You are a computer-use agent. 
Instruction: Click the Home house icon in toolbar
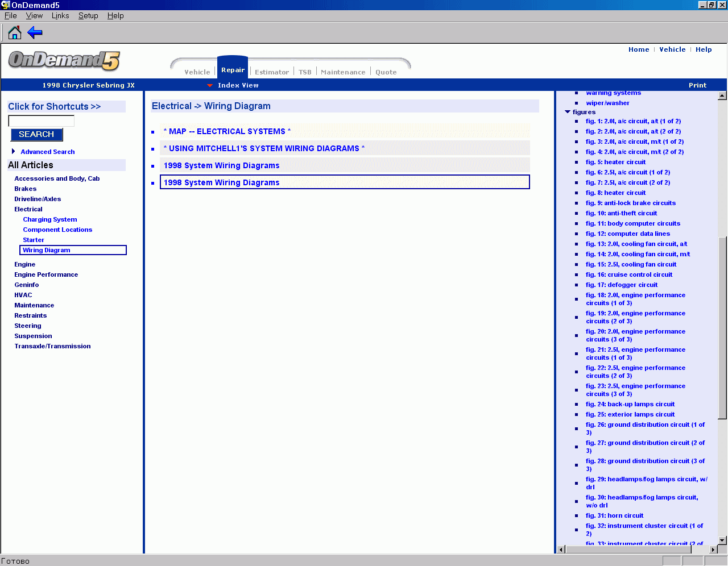coord(15,32)
